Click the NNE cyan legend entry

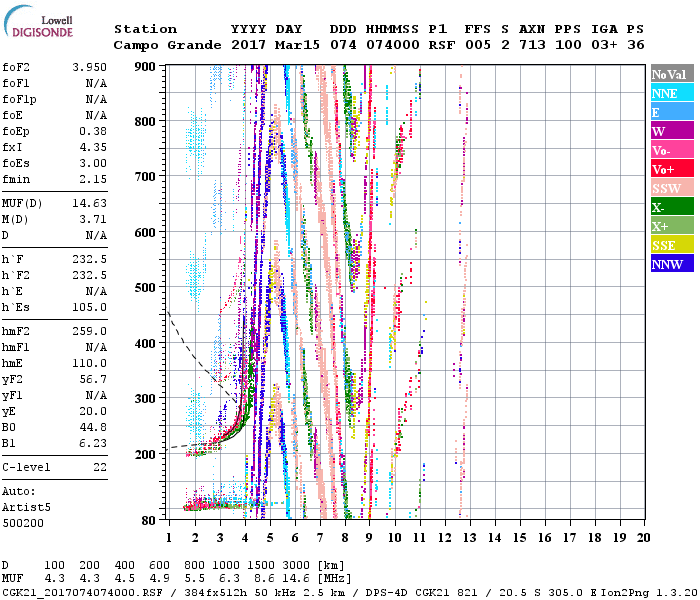pyautogui.click(x=668, y=93)
